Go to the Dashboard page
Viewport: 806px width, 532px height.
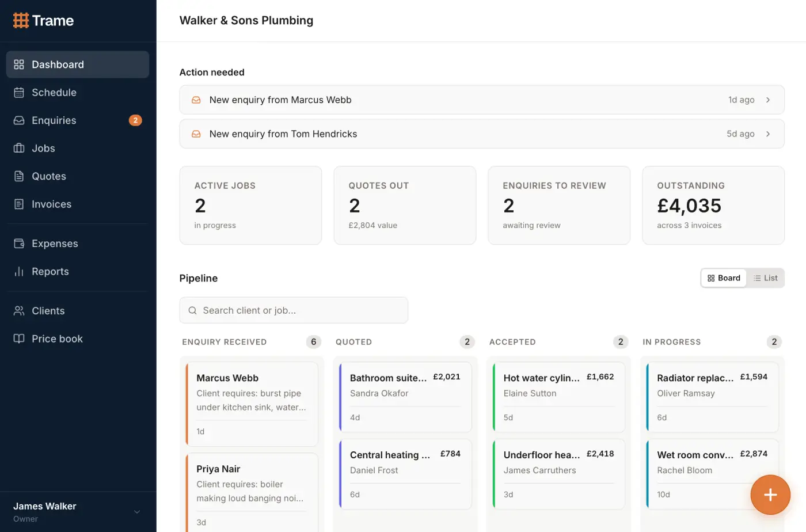tap(78, 64)
